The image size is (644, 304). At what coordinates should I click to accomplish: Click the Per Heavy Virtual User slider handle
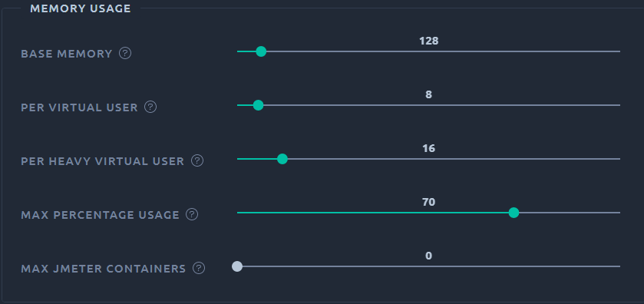point(282,159)
